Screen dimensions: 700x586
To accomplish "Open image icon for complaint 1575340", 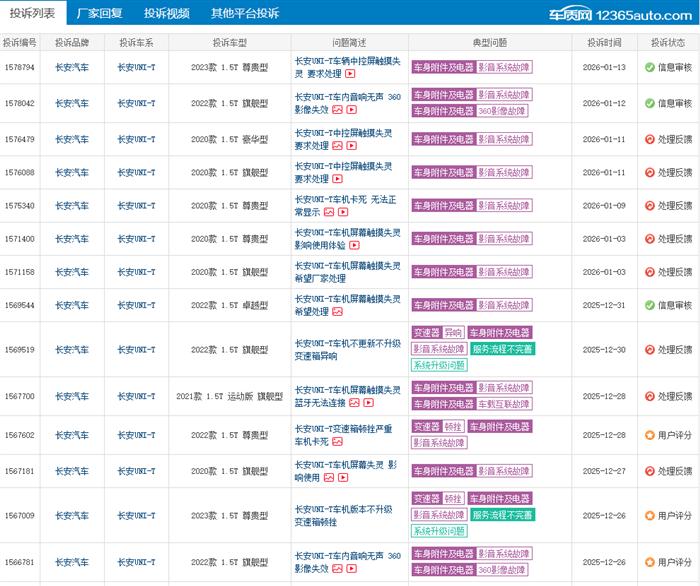I will (x=327, y=212).
